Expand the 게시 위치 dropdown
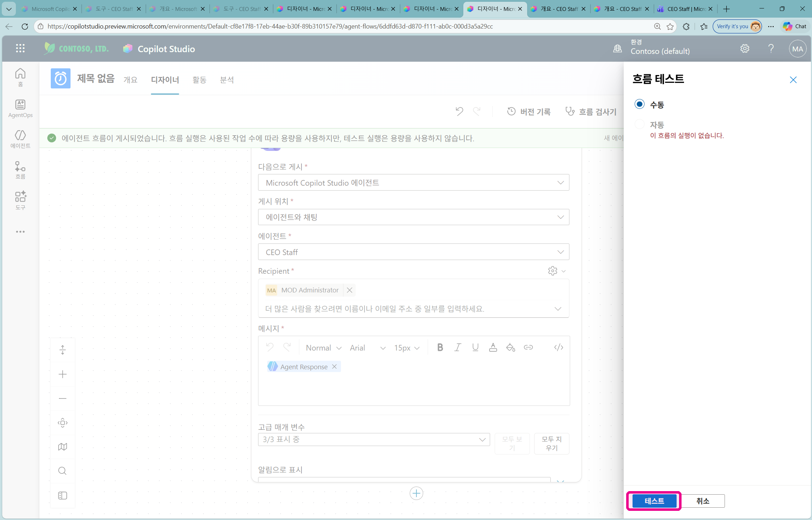812x520 pixels. 414,217
